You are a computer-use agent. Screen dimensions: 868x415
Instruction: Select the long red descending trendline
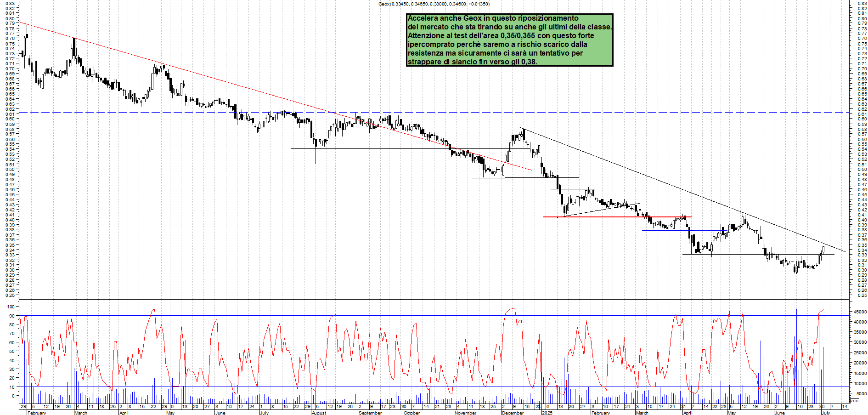(x=276, y=97)
